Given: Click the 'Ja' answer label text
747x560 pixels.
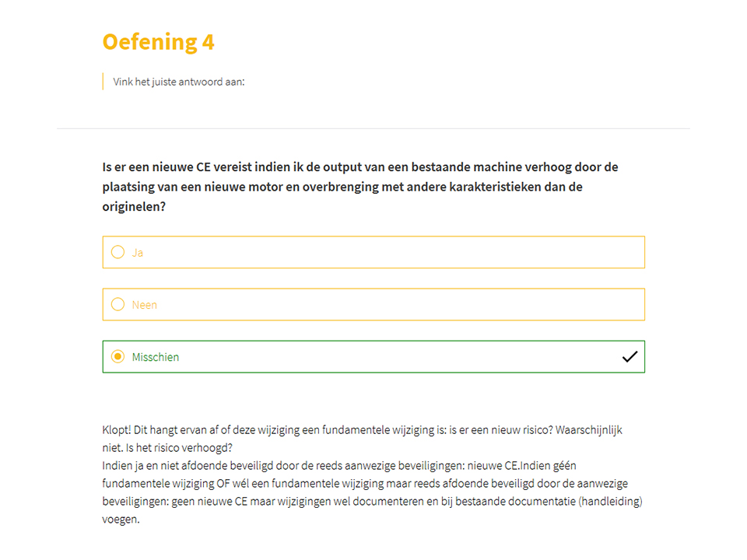Looking at the screenshot, I should click(x=137, y=253).
